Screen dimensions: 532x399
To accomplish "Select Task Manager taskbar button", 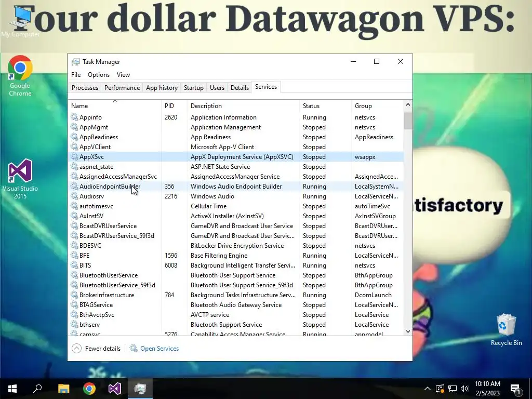I will (x=140, y=389).
